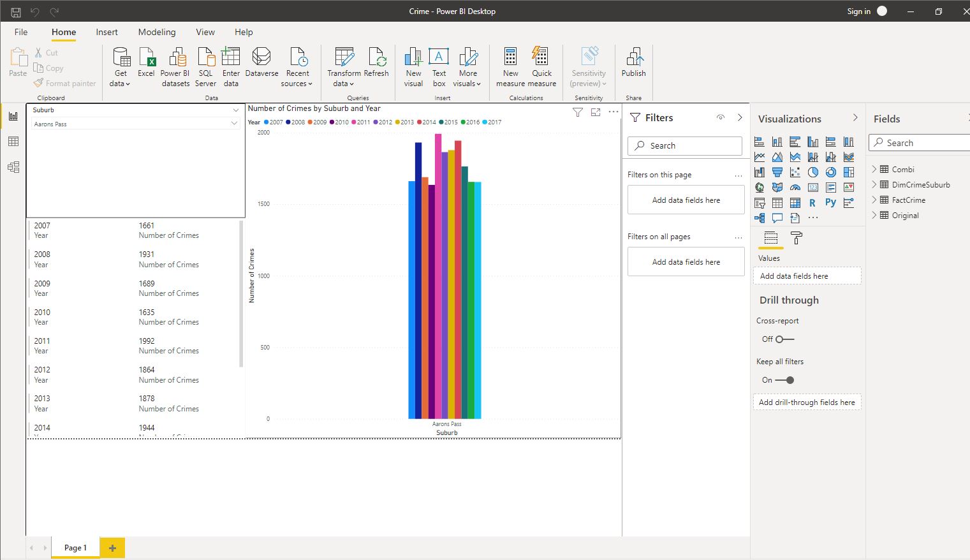Click the multi-row card scrollbar
The height and width of the screenshot is (560, 970).
[241, 293]
